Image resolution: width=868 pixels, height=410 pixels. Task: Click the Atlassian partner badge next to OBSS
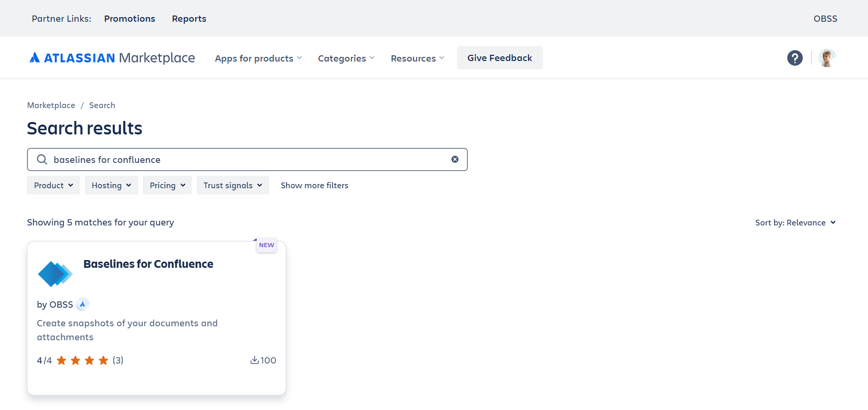pyautogui.click(x=82, y=305)
